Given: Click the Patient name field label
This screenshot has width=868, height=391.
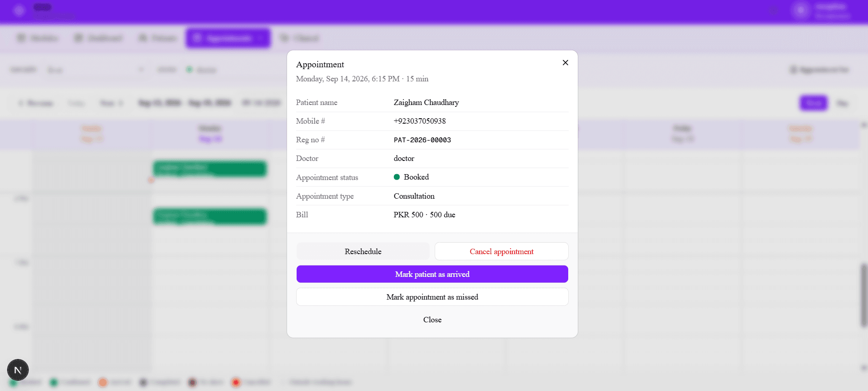Looking at the screenshot, I should pos(317,102).
